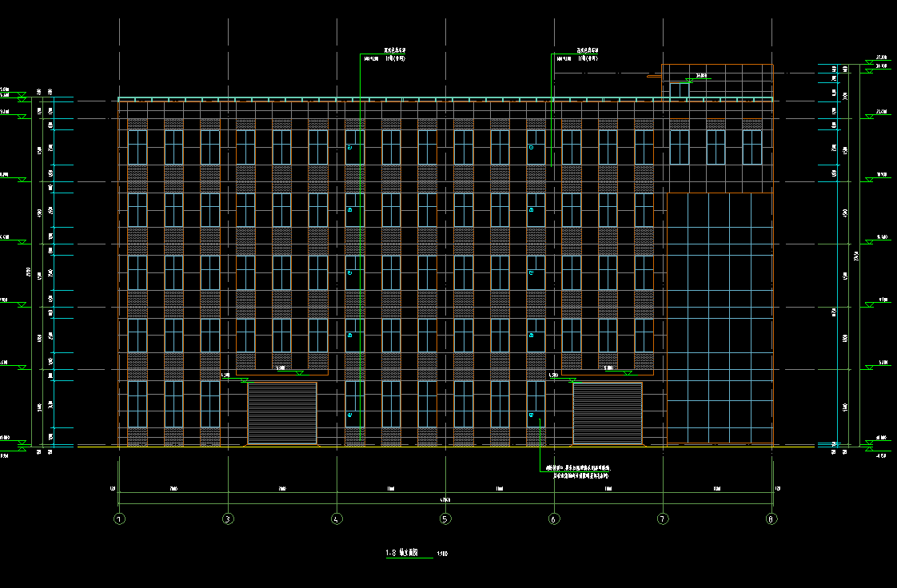
Task: Click the right roller shutter door
Action: coord(608,413)
